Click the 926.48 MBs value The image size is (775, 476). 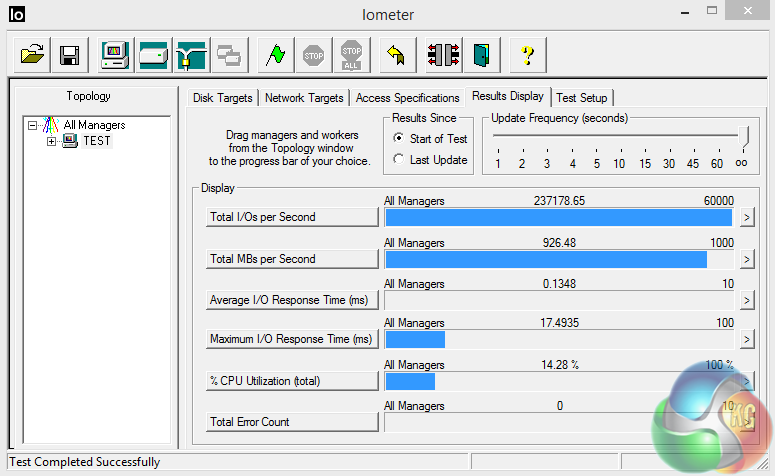559,243
